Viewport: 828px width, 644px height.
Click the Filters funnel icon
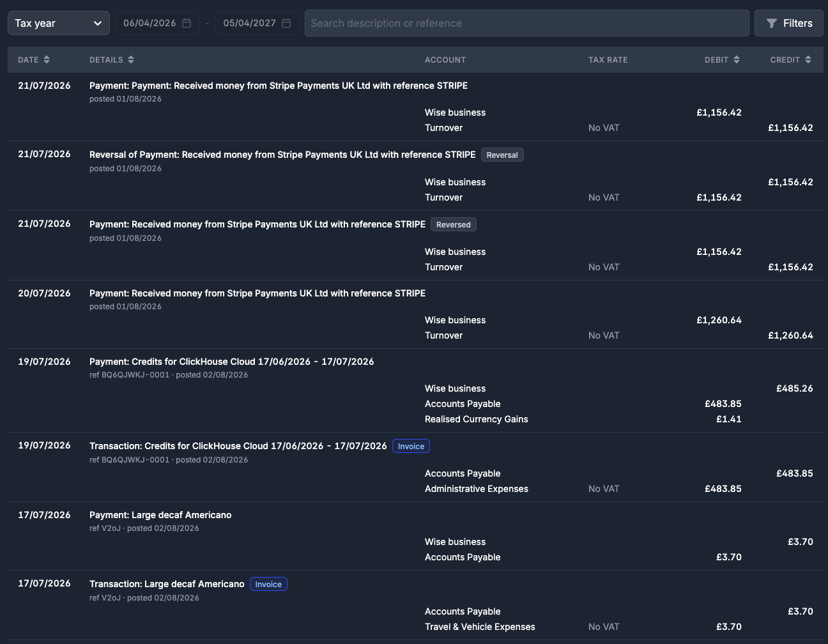pyautogui.click(x=772, y=23)
